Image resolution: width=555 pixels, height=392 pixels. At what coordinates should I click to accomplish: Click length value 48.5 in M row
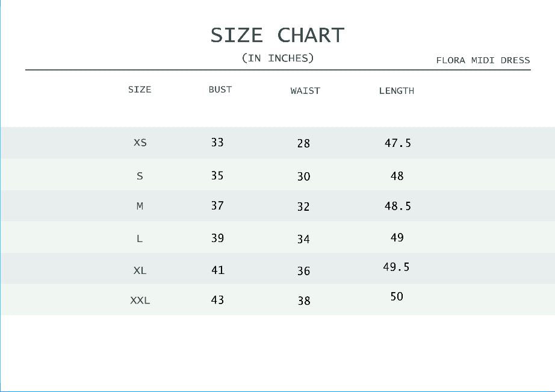(x=398, y=206)
